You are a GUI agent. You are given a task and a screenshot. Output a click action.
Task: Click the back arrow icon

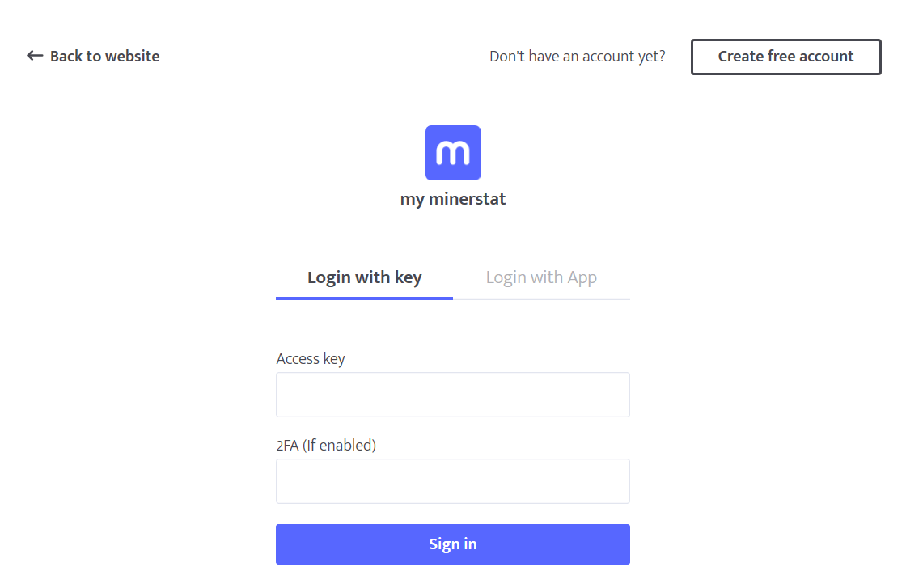[35, 56]
